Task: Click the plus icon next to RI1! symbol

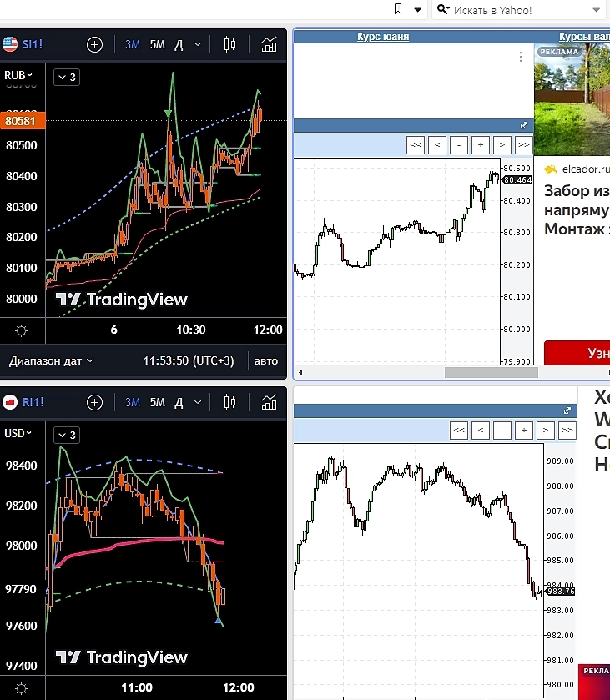Action: (x=94, y=403)
